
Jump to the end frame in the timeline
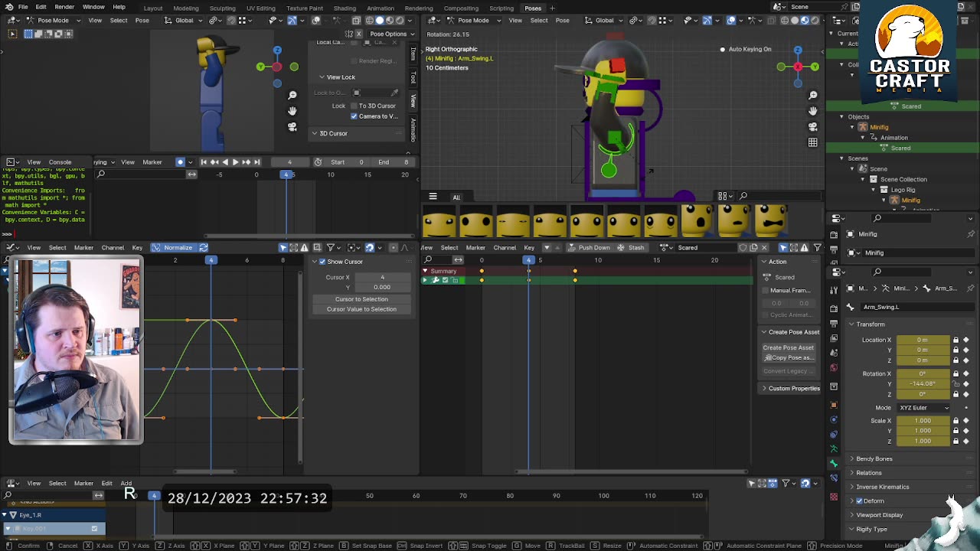[x=256, y=162]
